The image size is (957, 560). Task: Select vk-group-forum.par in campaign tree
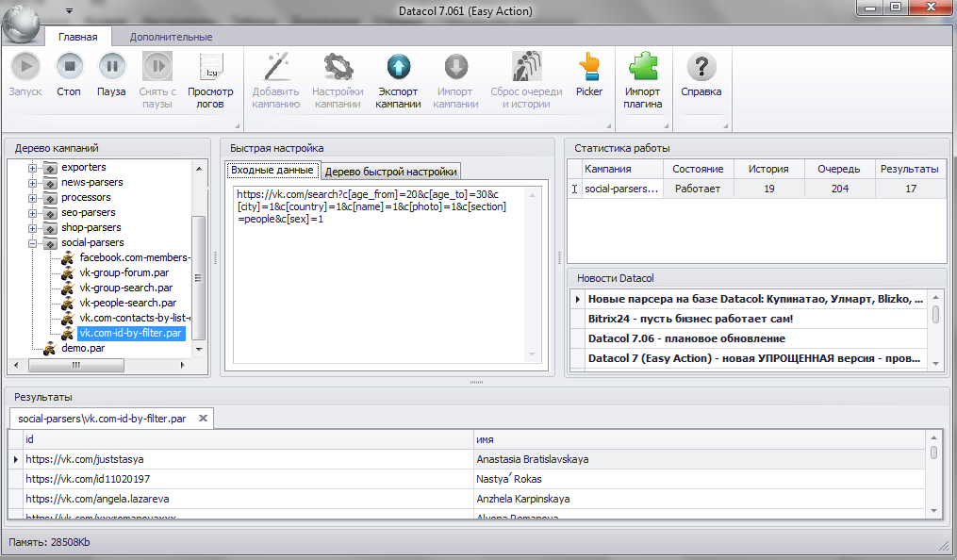[x=124, y=272]
